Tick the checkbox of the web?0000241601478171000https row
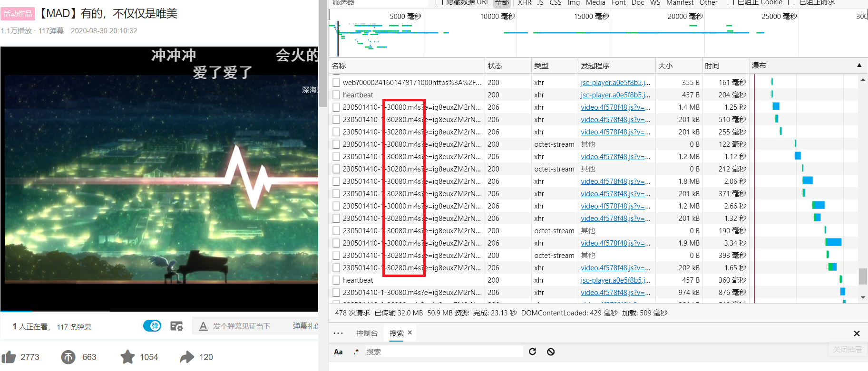The image size is (868, 371). pos(336,82)
